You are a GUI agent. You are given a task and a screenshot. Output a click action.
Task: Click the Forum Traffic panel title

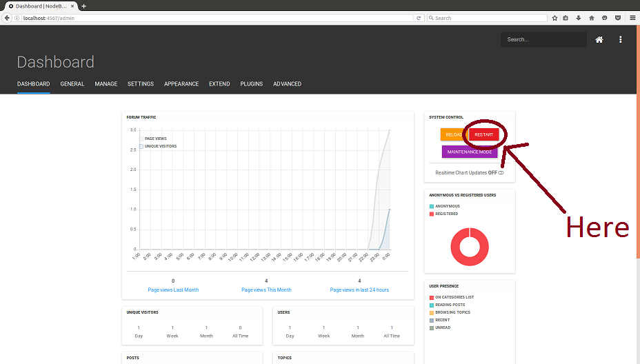click(141, 117)
